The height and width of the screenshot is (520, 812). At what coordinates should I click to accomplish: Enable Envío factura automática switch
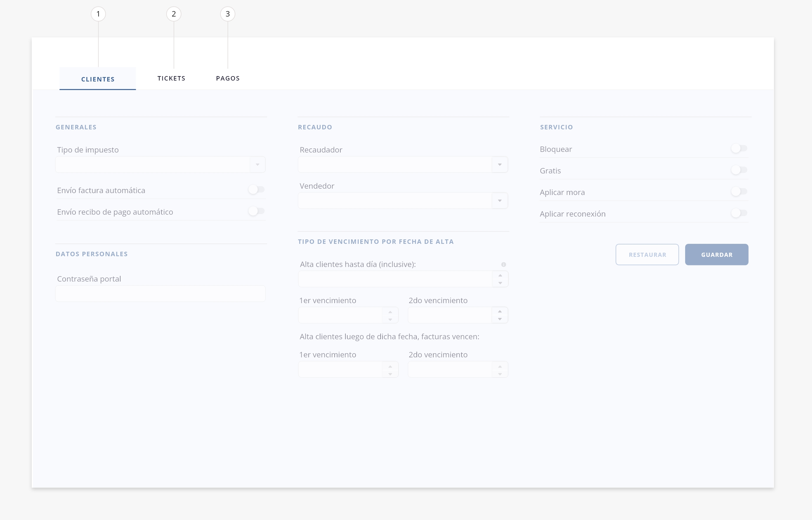(256, 190)
